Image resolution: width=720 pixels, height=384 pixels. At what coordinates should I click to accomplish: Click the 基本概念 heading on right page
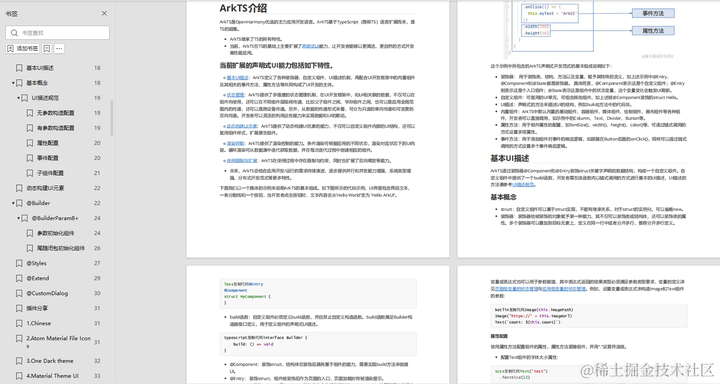(x=503, y=197)
